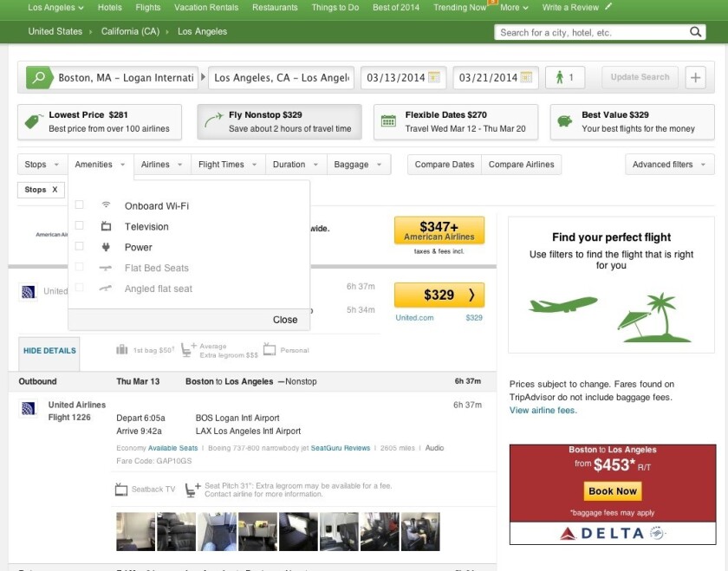This screenshot has height=571, width=728.
Task: Click the Television icon in Amenities list
Action: click(x=106, y=226)
